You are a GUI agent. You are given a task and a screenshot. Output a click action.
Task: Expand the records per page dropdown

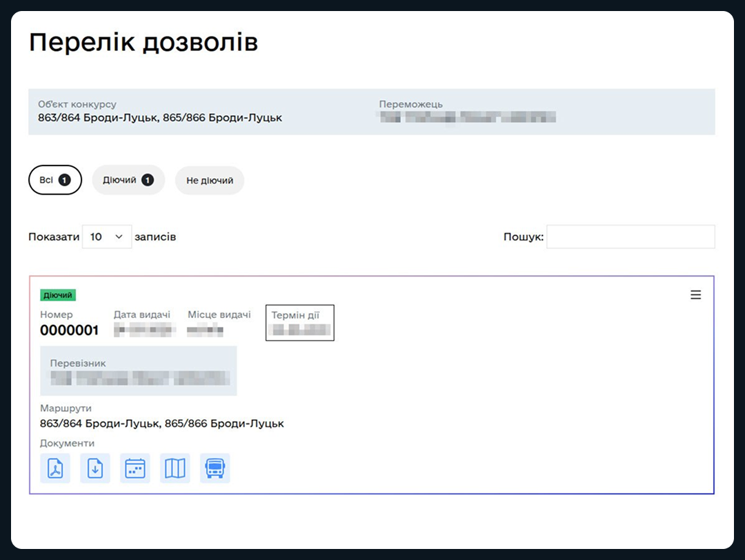click(x=107, y=237)
